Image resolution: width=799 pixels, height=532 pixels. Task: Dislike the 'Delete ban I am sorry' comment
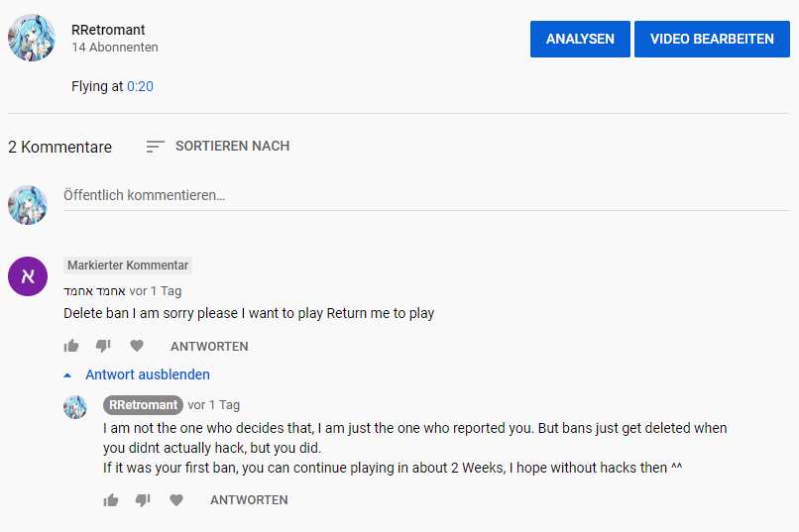(x=103, y=346)
